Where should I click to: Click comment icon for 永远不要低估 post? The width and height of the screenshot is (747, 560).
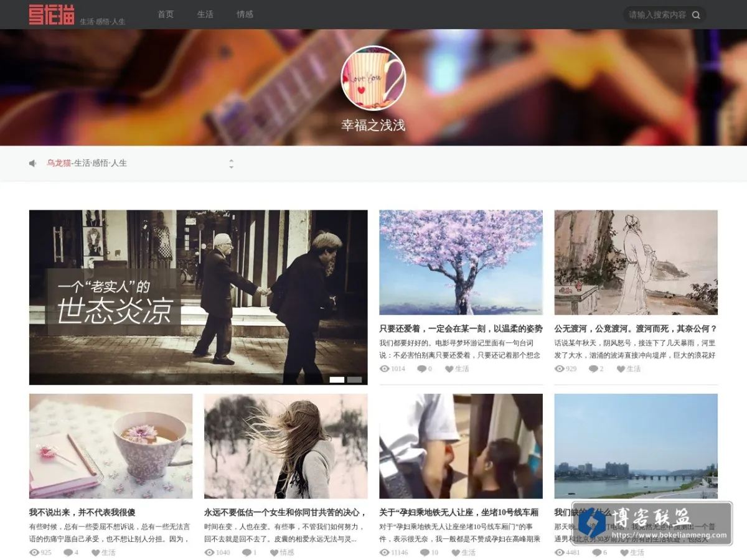tap(247, 553)
